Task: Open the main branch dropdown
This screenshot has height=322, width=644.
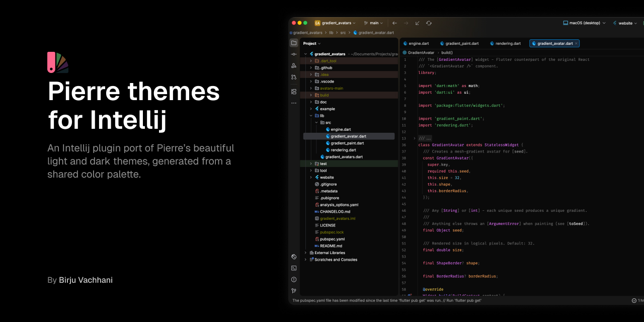Action: click(x=376, y=23)
